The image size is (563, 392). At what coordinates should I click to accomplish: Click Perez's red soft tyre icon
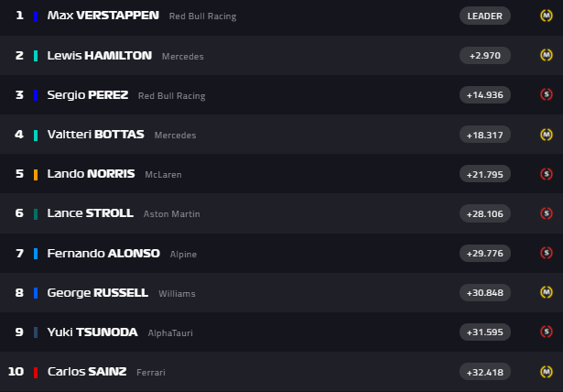pyautogui.click(x=546, y=94)
